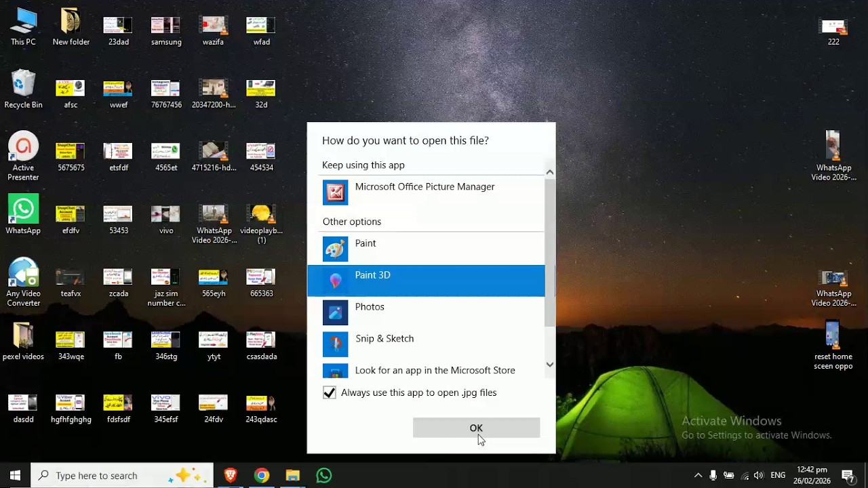This screenshot has width=868, height=488.
Task: Select the wazifa file thumbnail
Action: click(214, 30)
